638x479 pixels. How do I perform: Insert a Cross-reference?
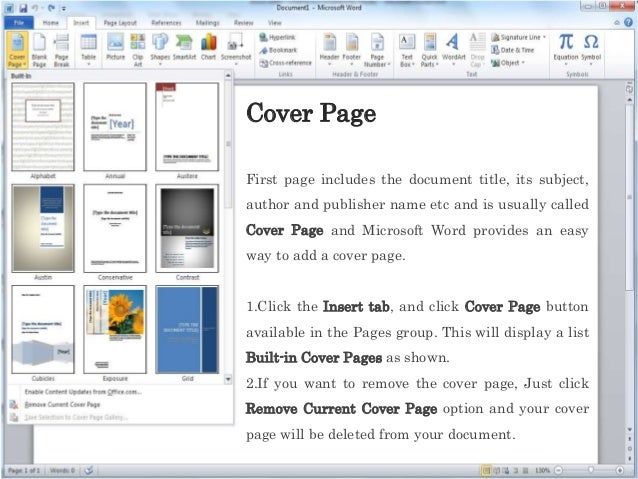tap(286, 63)
